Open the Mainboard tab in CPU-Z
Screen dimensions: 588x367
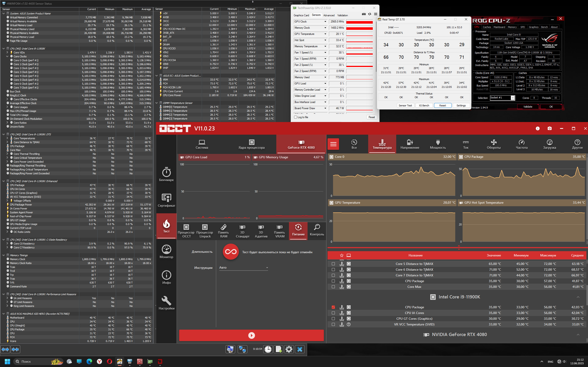pos(499,27)
